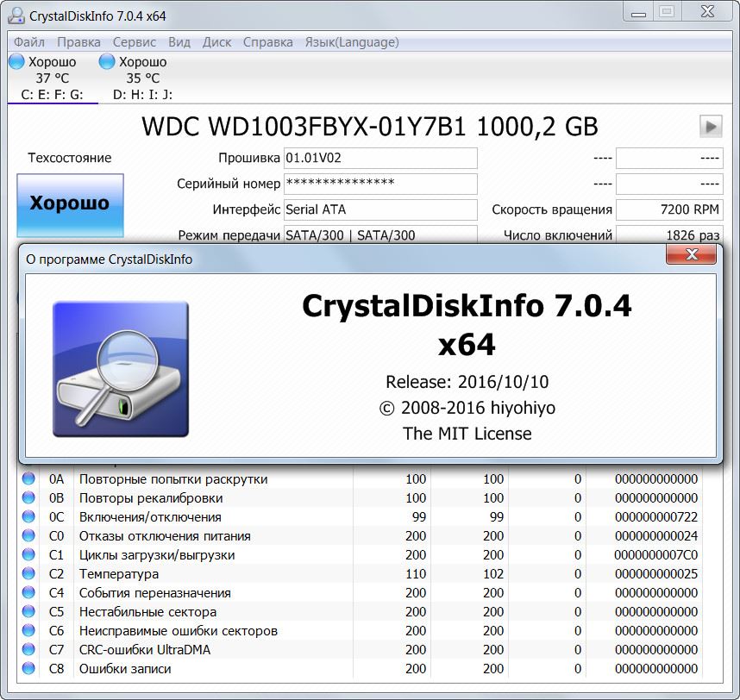Click the large Хорошо health status button
The height and width of the screenshot is (700, 740).
(x=71, y=204)
